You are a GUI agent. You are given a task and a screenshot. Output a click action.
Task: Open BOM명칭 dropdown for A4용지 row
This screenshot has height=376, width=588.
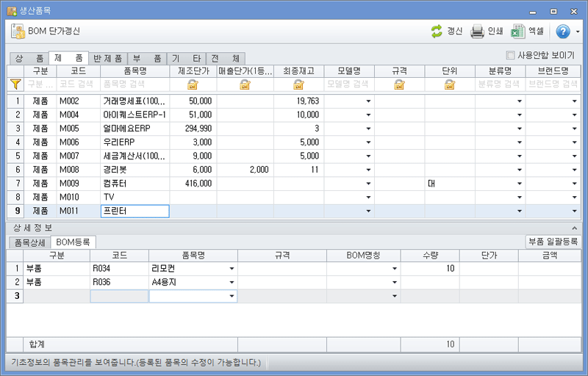(x=395, y=282)
